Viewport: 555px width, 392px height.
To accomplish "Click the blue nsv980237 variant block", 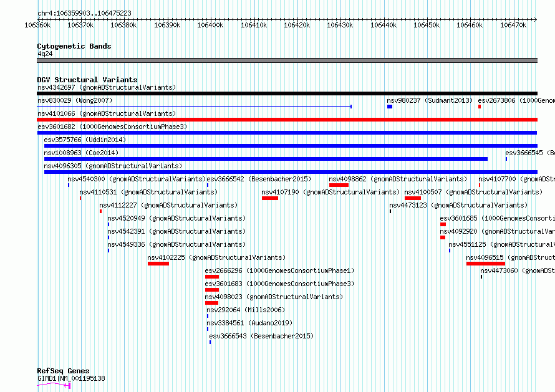I will point(390,107).
